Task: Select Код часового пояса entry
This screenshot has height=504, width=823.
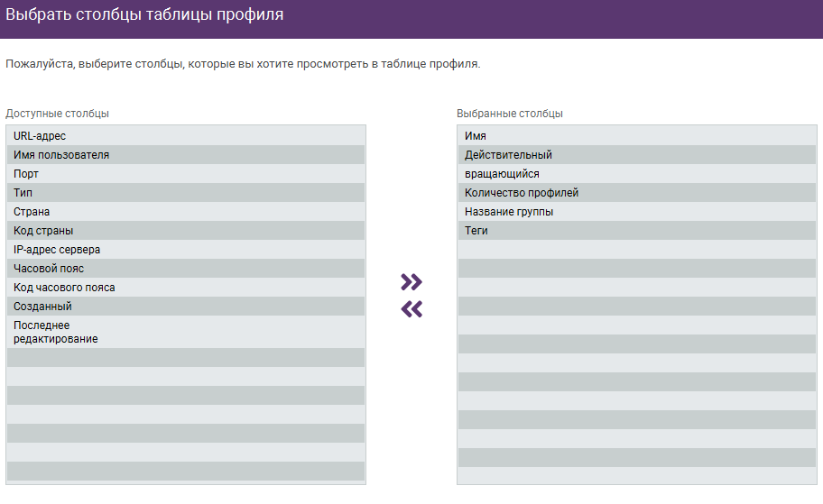Action: coord(186,287)
